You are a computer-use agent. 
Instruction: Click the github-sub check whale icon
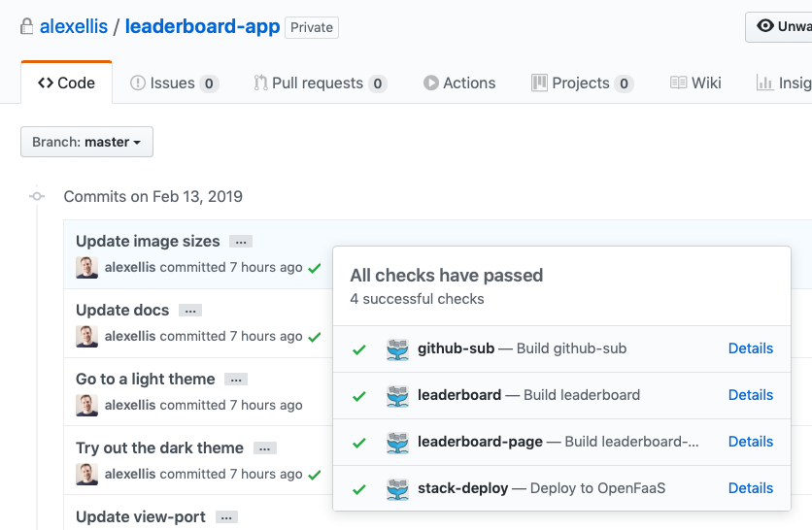pos(396,349)
